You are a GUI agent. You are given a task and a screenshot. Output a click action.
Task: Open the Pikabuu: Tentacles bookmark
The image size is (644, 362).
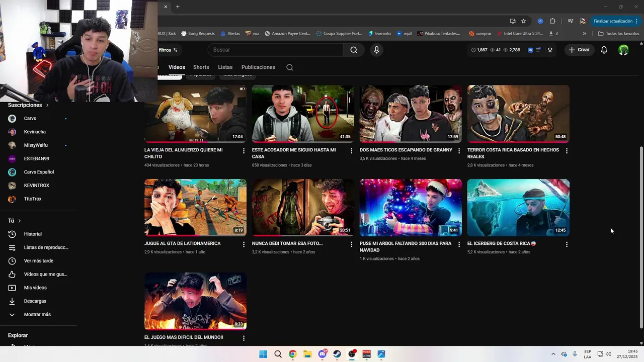click(438, 34)
